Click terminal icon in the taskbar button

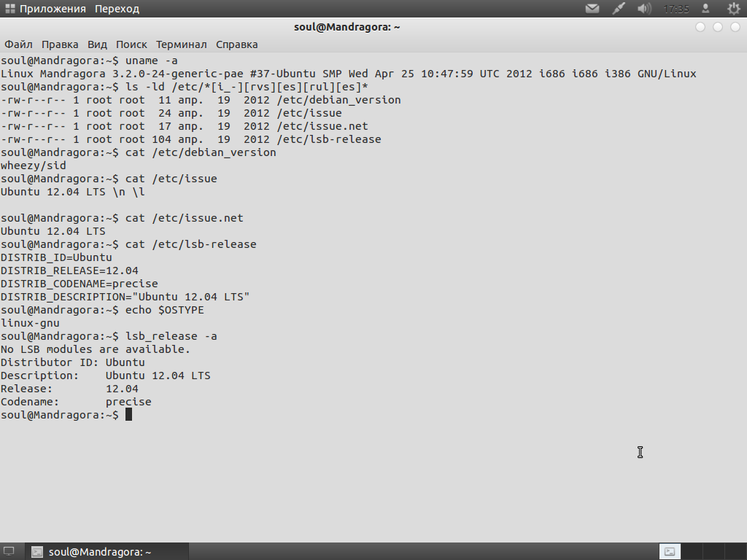point(37,552)
